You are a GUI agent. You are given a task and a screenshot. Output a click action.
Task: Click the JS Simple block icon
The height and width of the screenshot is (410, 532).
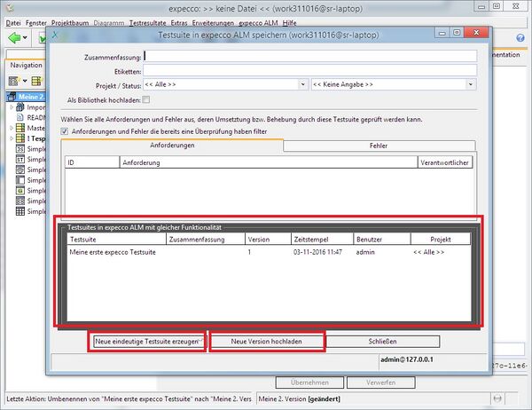click(x=20, y=150)
